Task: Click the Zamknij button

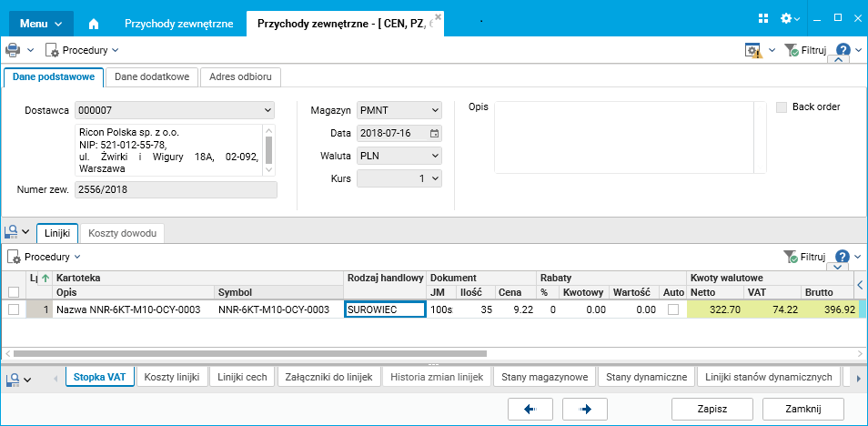Action: pyautogui.click(x=802, y=410)
